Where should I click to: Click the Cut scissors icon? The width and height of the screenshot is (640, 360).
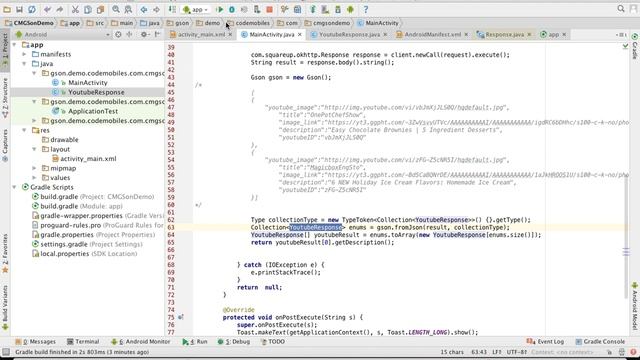[x=75, y=9]
